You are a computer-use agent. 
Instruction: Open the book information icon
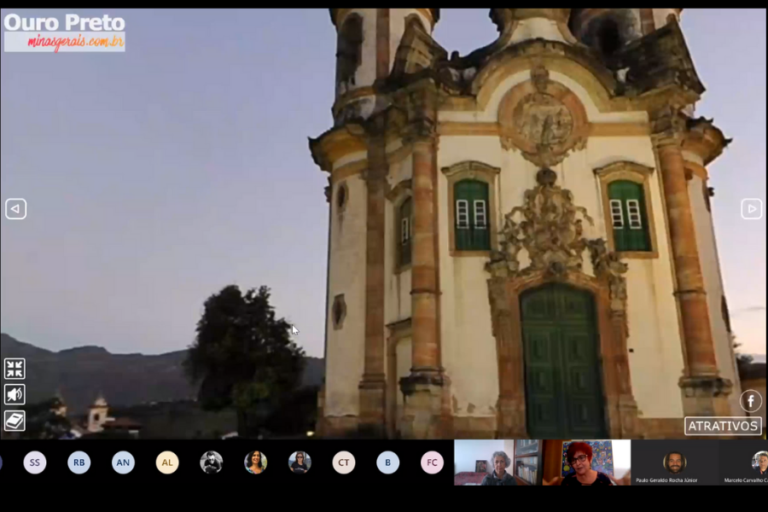point(14,421)
